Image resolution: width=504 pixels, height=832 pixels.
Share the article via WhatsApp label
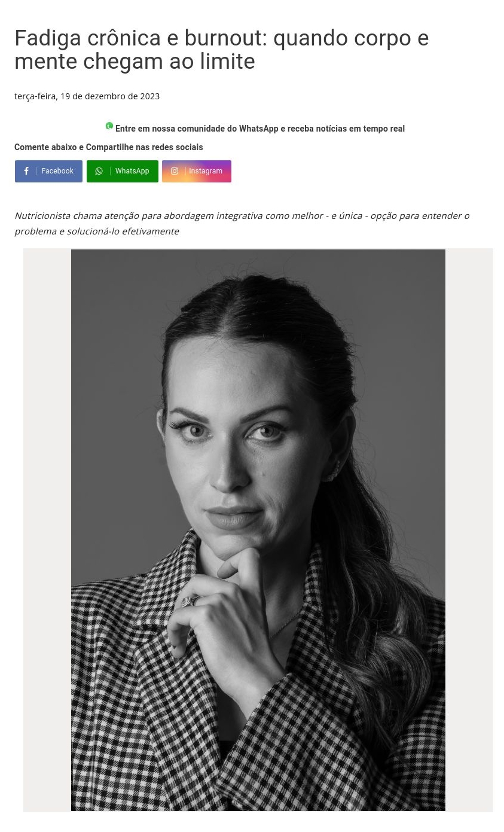[x=132, y=171]
